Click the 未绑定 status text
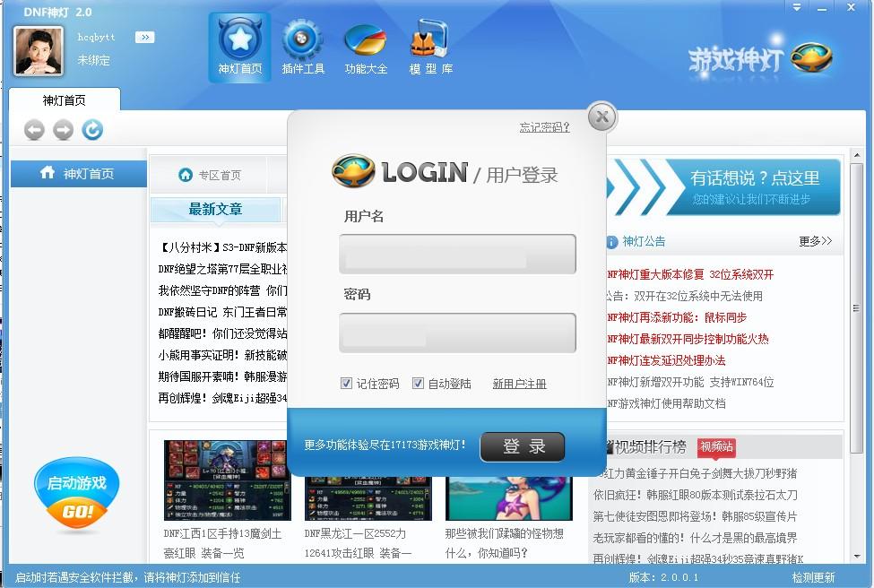874x588 pixels. (93, 60)
